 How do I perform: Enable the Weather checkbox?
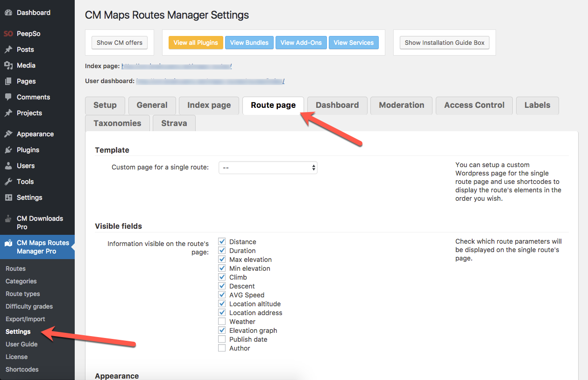click(x=222, y=322)
